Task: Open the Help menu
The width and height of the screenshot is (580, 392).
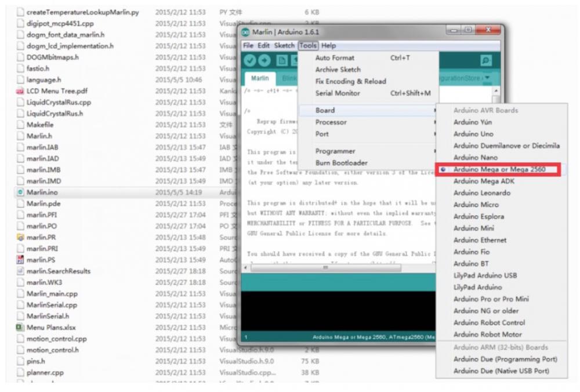Action: (328, 45)
